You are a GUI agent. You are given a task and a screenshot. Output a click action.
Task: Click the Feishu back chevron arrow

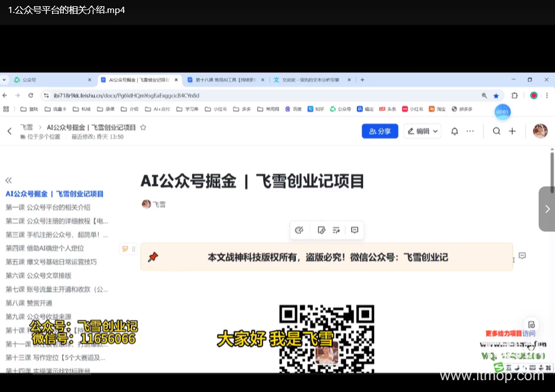pos(10,132)
